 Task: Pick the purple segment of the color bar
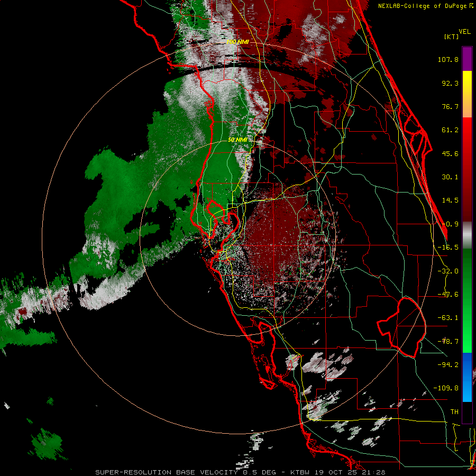click(x=467, y=59)
